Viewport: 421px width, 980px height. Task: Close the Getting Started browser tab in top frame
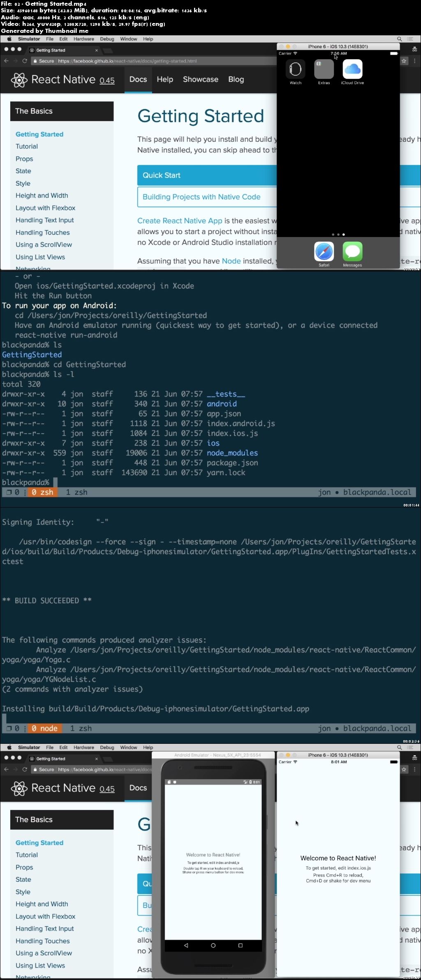[97, 50]
